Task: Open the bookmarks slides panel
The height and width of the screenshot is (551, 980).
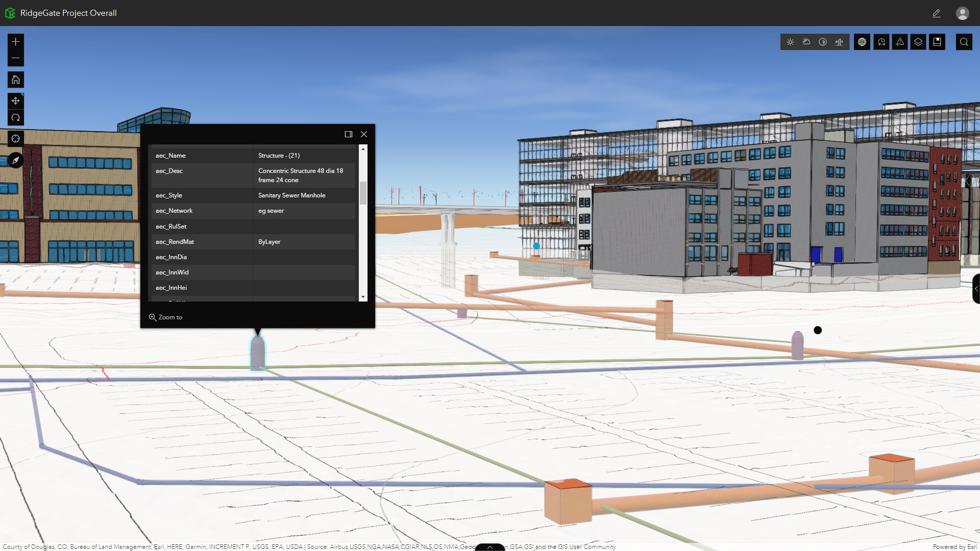Action: [937, 42]
